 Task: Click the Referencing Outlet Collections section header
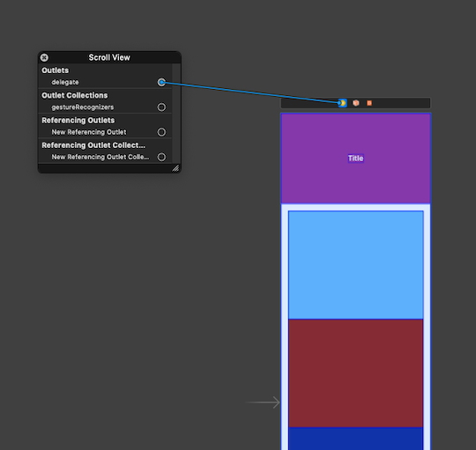(x=93, y=145)
